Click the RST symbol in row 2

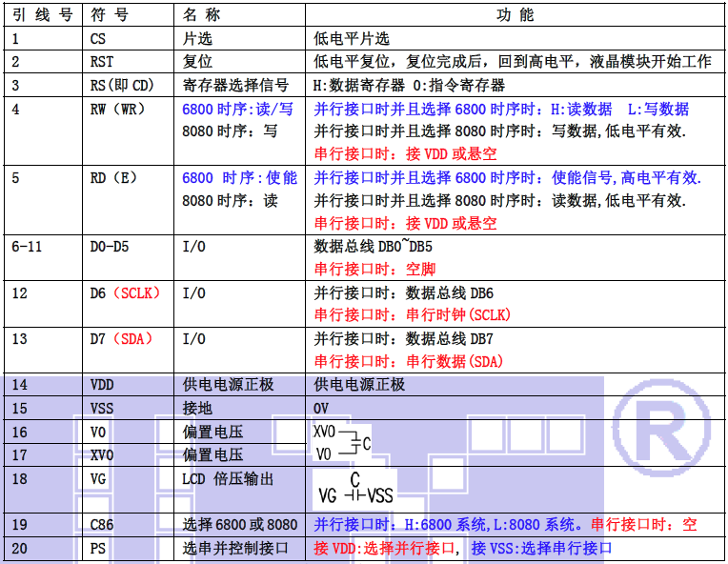click(x=102, y=62)
